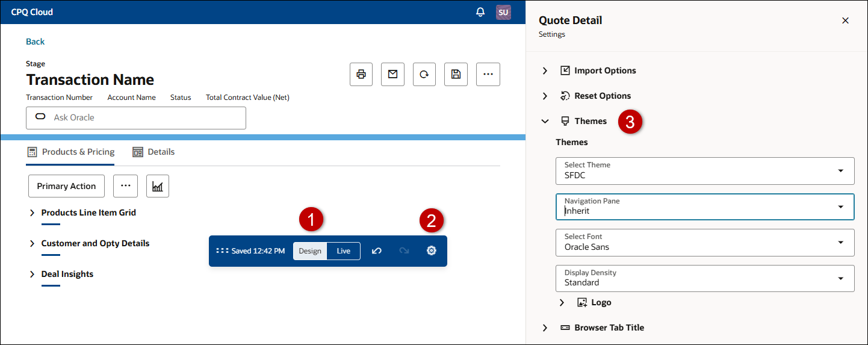
Task: Click the Browser Tab Title icon
Action: (x=565, y=328)
